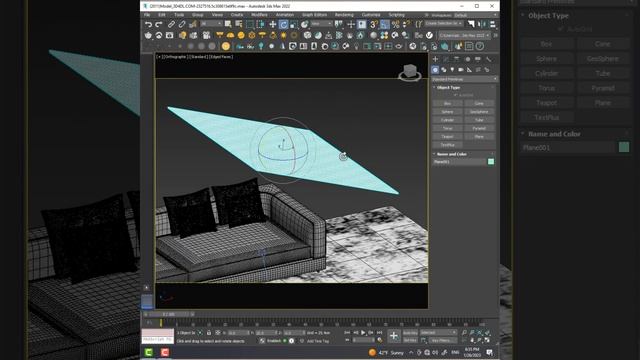The image size is (640, 360).
Task: Toggle the Window/Crossing selection mode
Action: (x=260, y=24)
